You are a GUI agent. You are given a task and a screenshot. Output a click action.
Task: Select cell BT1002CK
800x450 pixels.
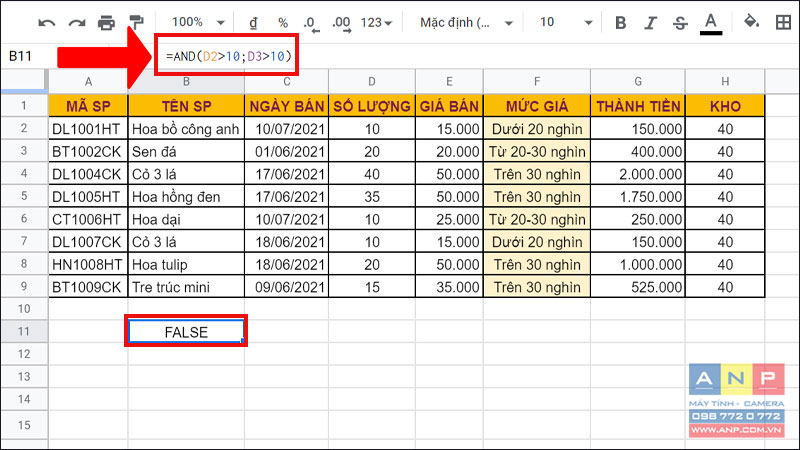(88, 152)
